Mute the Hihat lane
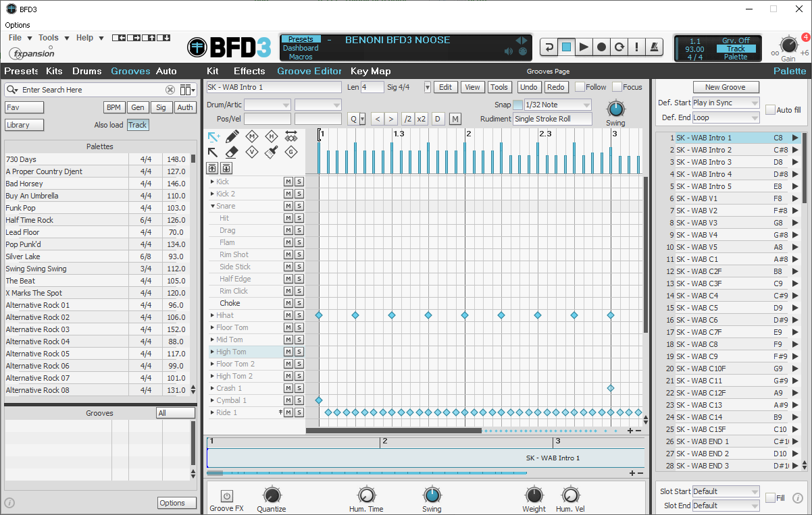 click(288, 315)
